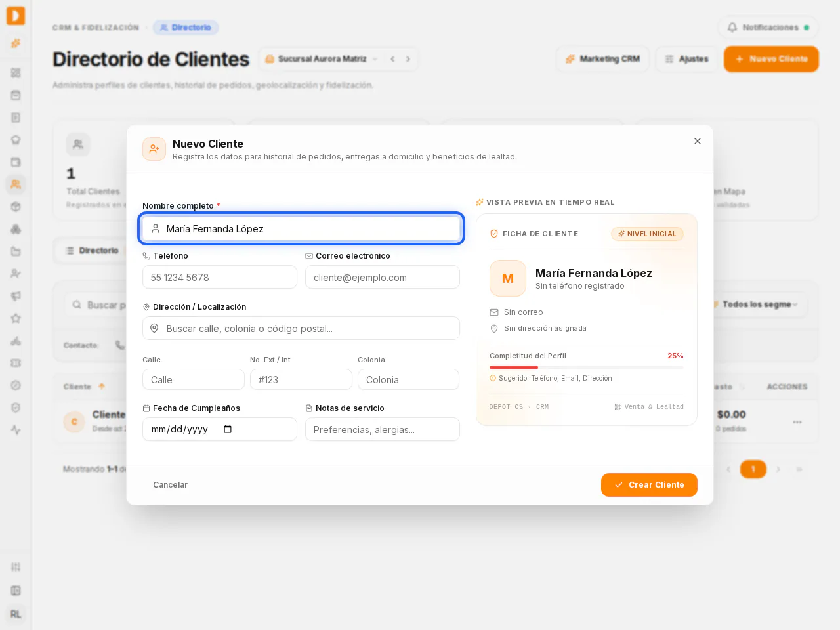This screenshot has width=840, height=630.
Task: Open Notificaciones bell
Action: (x=768, y=28)
